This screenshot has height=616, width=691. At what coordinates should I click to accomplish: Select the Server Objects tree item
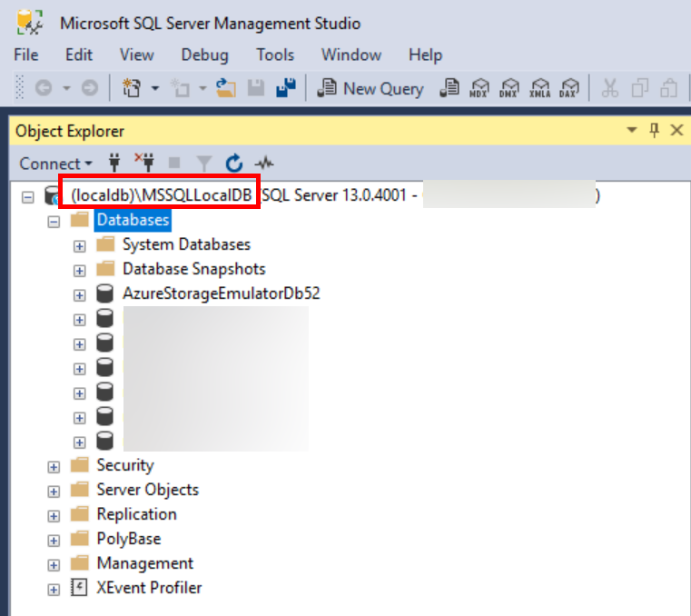pyautogui.click(x=148, y=490)
